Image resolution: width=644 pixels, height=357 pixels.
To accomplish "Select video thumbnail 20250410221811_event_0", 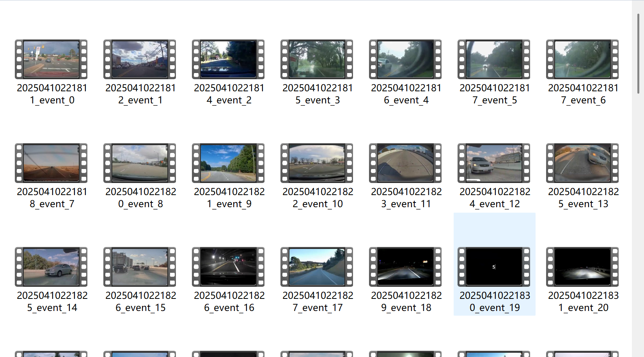I will (51, 59).
